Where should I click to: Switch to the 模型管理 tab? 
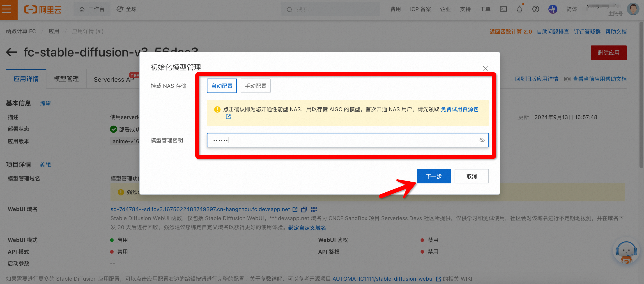[x=66, y=79]
